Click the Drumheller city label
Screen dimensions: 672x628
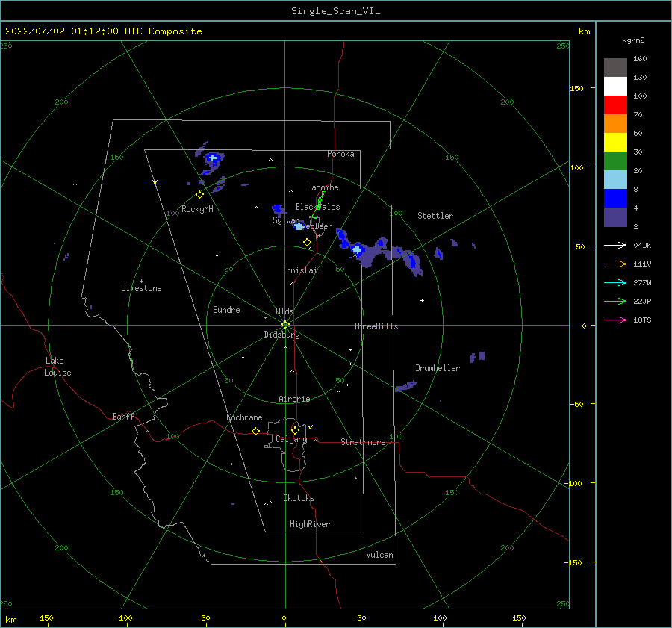tap(438, 368)
